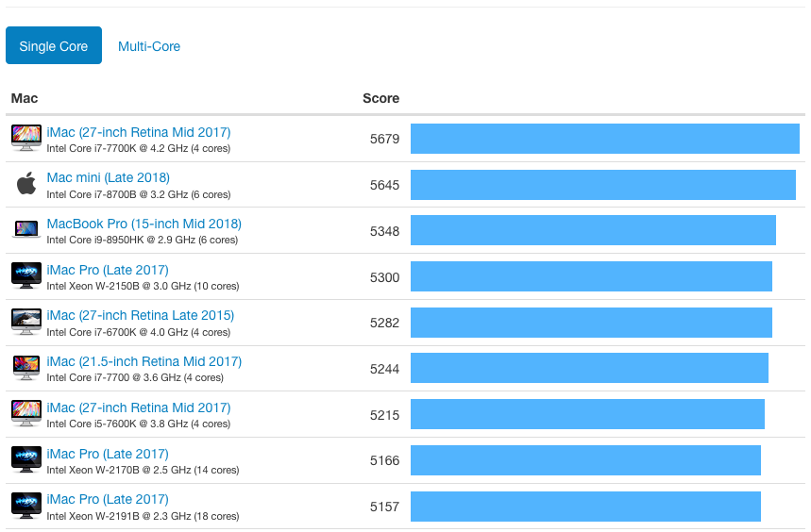Click the score bar for 5244
Screen dimensions: 811x532
590,368
